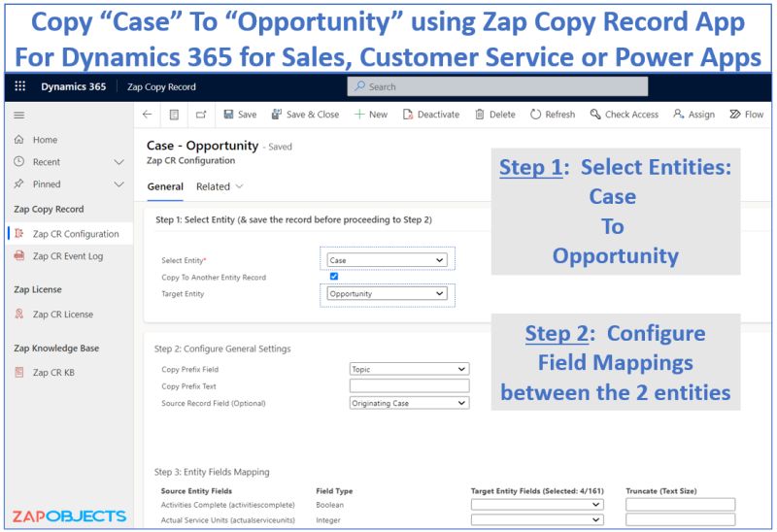Viewport: 777px width, 532px height.
Task: Click the Dynamics 365 title link
Action: coord(74,86)
